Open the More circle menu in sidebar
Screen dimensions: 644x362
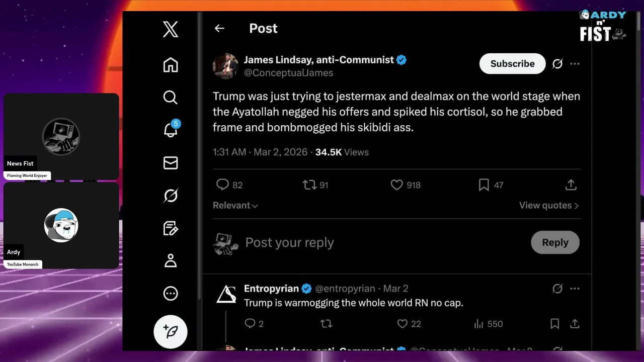point(171,293)
